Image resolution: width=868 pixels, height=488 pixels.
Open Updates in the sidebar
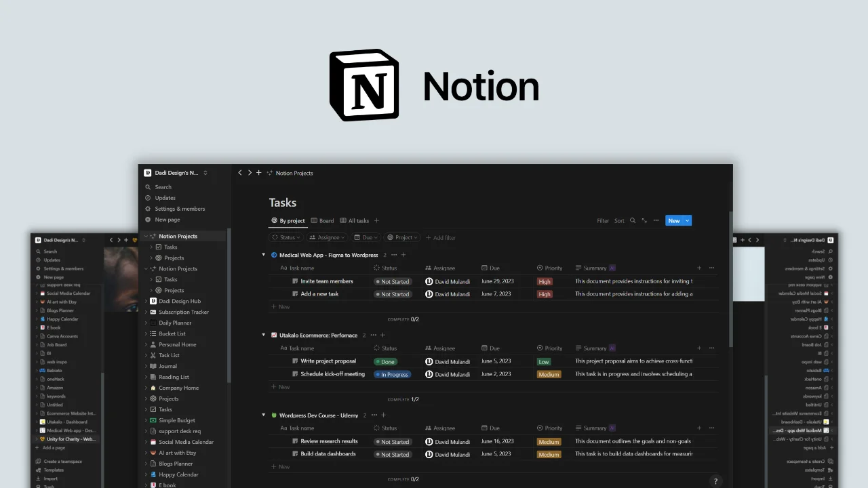click(165, 198)
